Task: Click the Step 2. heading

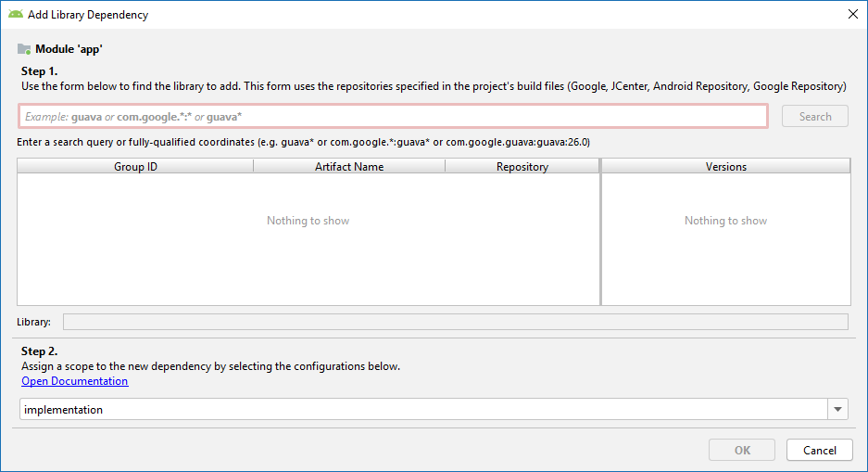Action: pyautogui.click(x=39, y=351)
